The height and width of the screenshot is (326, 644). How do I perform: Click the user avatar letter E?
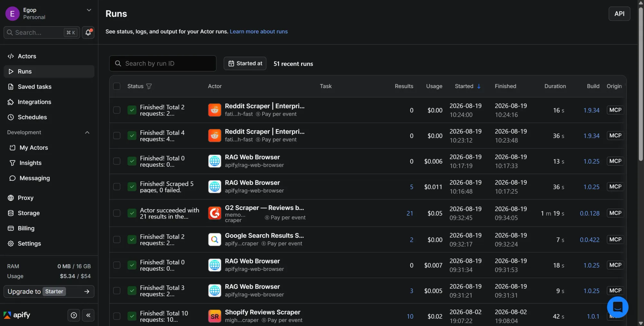(x=12, y=14)
